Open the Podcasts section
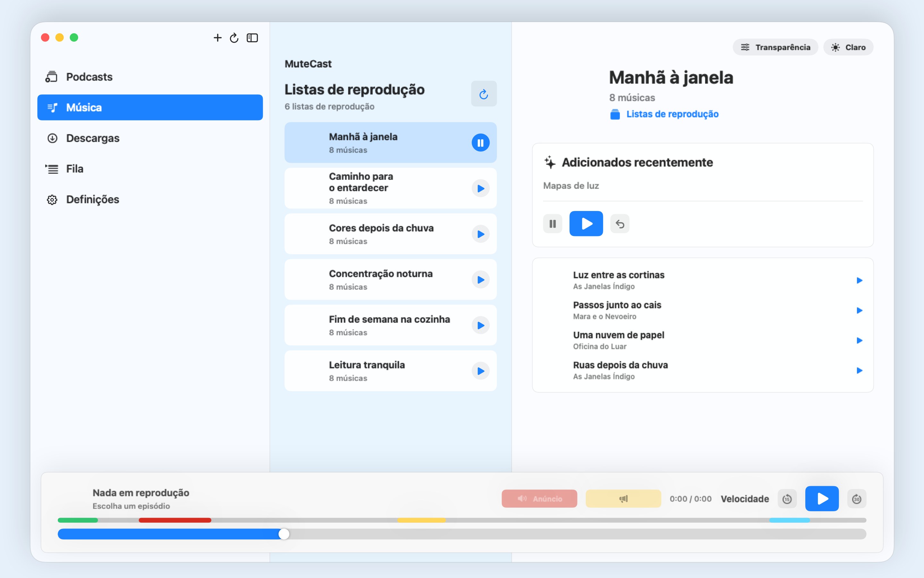Image resolution: width=924 pixels, height=578 pixels. point(150,77)
